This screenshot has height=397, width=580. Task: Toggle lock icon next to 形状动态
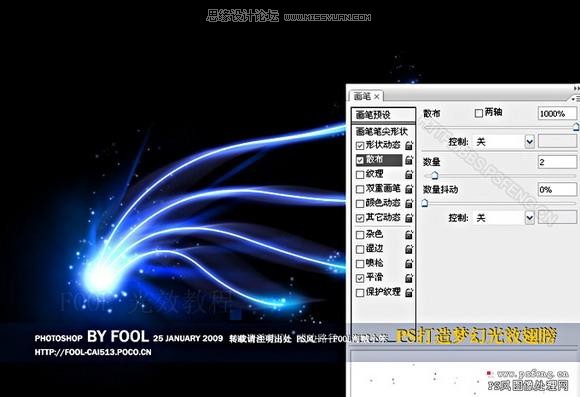tap(409, 145)
